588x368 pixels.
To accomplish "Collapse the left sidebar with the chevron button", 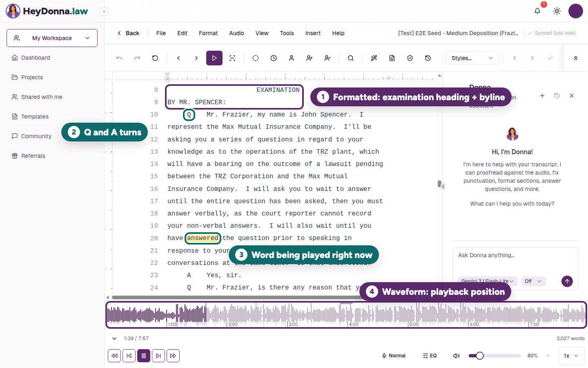I will click(105, 11).
